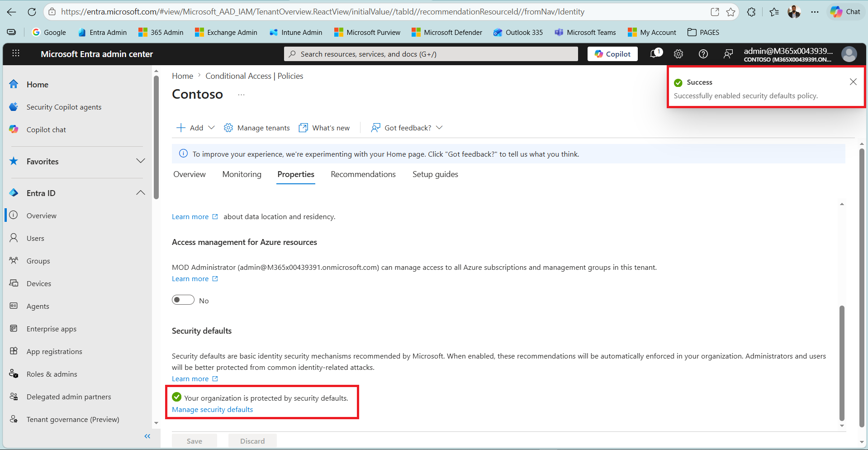Open App registrations in sidebar
Image resolution: width=868 pixels, height=450 pixels.
click(54, 351)
